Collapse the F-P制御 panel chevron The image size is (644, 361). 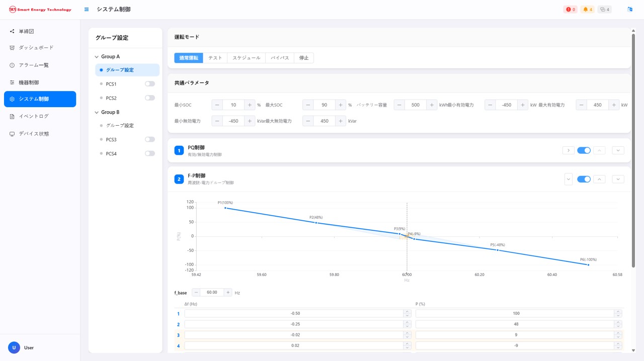568,179
